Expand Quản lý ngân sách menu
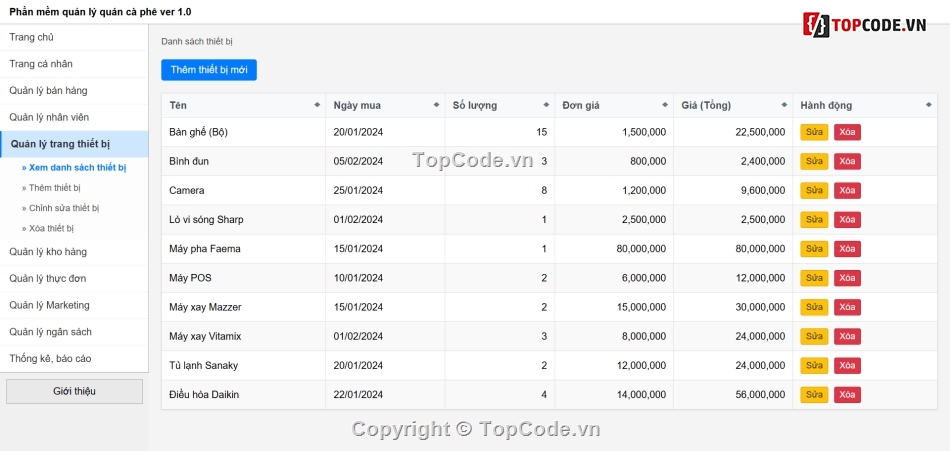The height and width of the screenshot is (451, 950). click(74, 332)
